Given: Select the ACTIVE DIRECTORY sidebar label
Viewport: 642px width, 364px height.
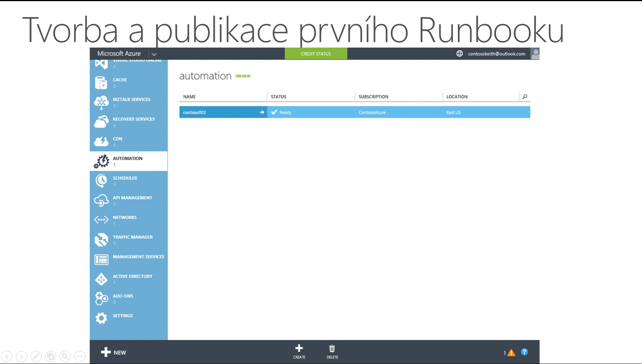Looking at the screenshot, I should click(133, 276).
